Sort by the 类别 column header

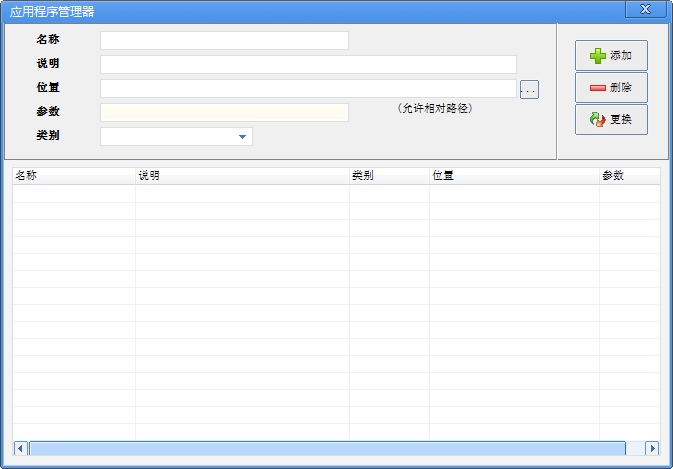tap(389, 176)
